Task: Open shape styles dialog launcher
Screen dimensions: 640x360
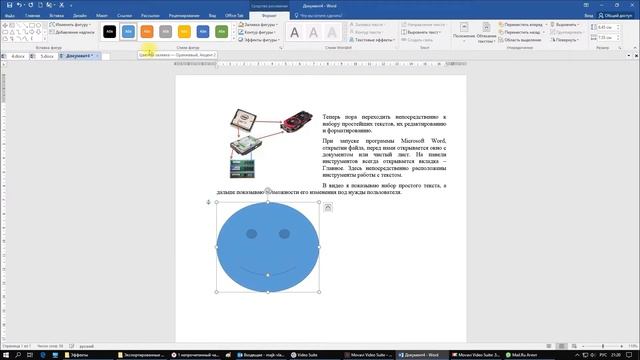Action: pyautogui.click(x=280, y=48)
